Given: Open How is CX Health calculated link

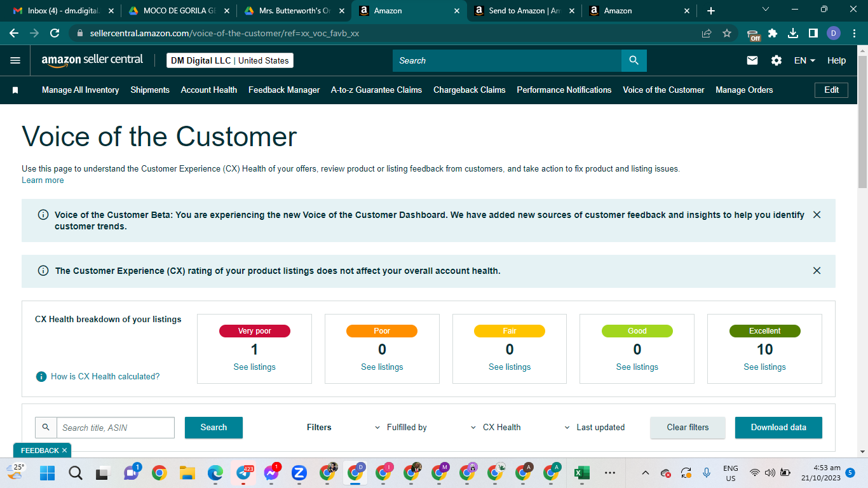Looking at the screenshot, I should tap(105, 377).
